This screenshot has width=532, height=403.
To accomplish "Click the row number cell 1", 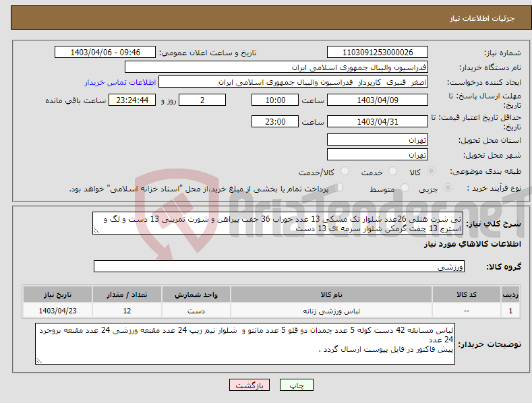I will 510,311.
